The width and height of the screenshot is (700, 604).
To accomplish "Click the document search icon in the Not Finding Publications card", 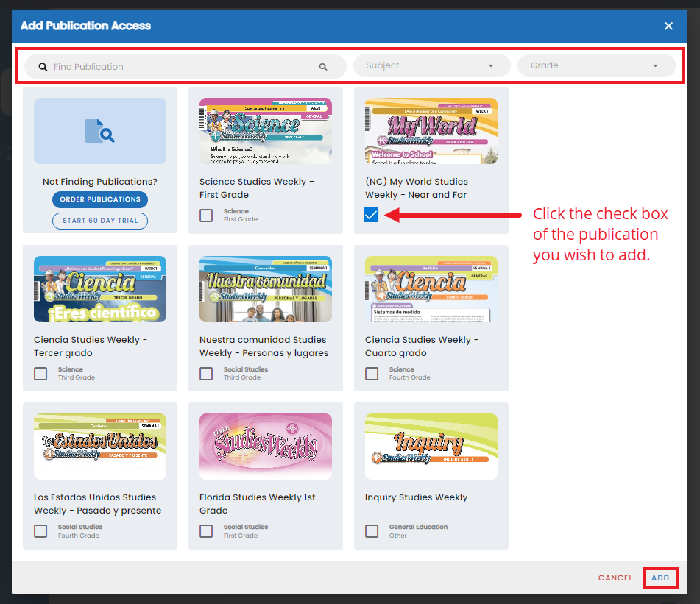I will (100, 131).
